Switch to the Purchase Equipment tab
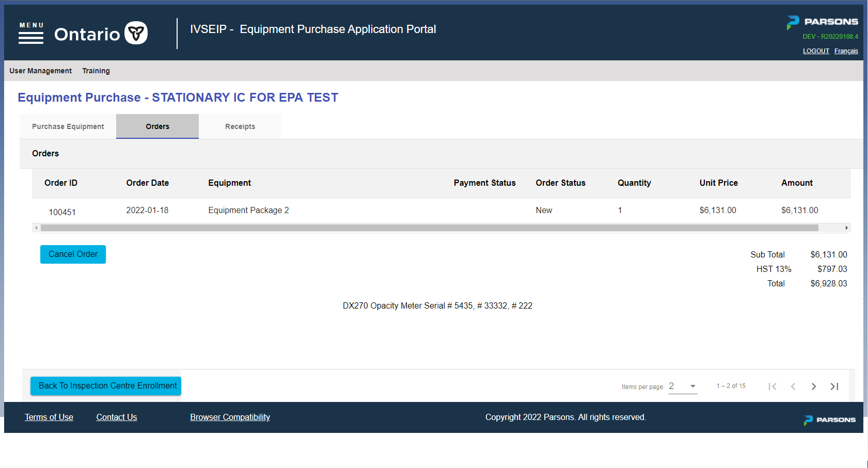This screenshot has width=868, height=468. click(x=68, y=126)
